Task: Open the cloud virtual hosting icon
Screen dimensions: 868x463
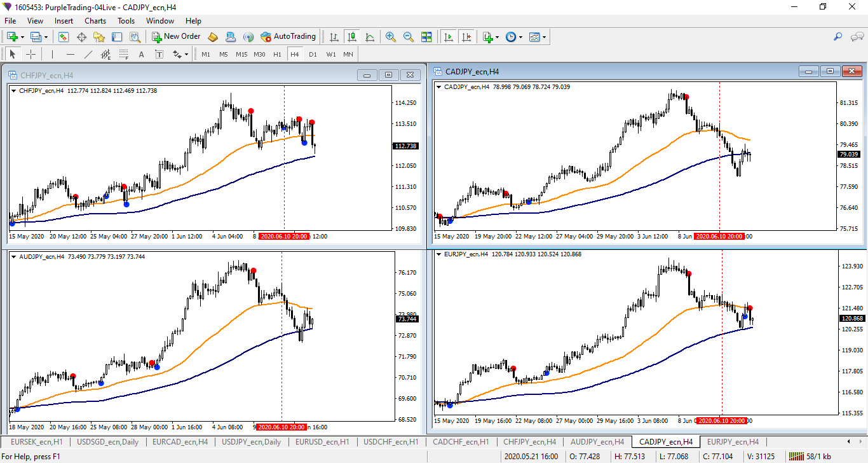Action: [231, 37]
